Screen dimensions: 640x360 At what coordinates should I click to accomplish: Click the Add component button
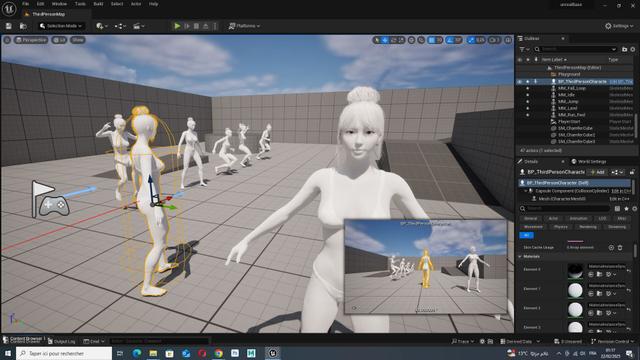(x=598, y=172)
